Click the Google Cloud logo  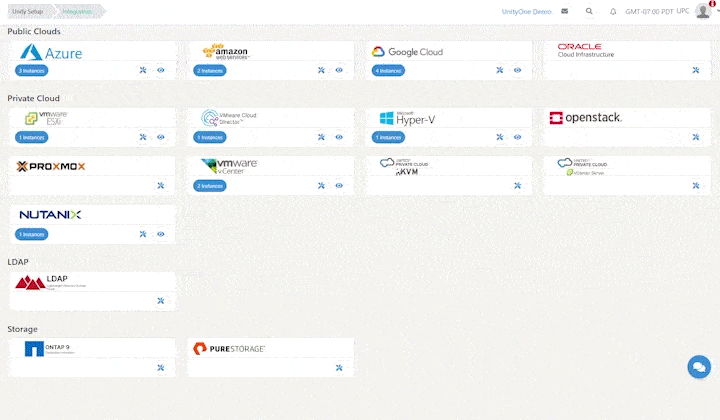[407, 52]
